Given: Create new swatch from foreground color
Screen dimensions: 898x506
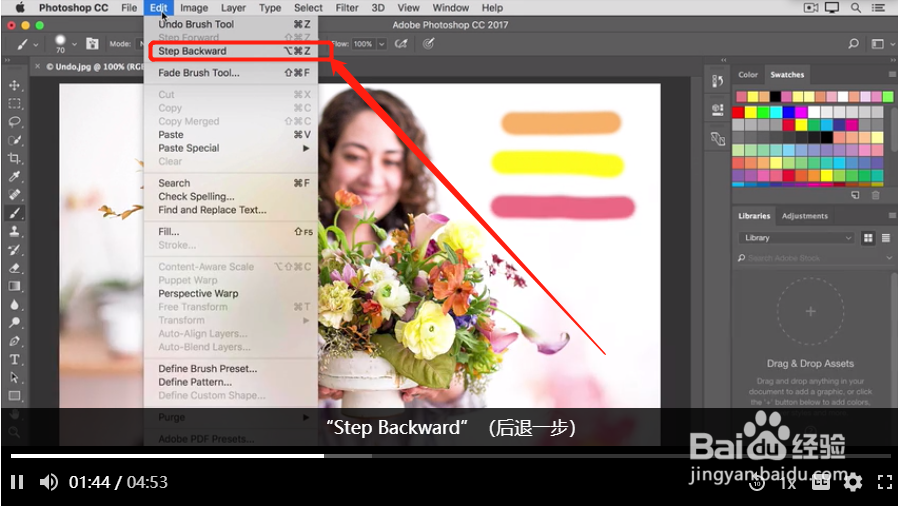Looking at the screenshot, I should coord(855,195).
